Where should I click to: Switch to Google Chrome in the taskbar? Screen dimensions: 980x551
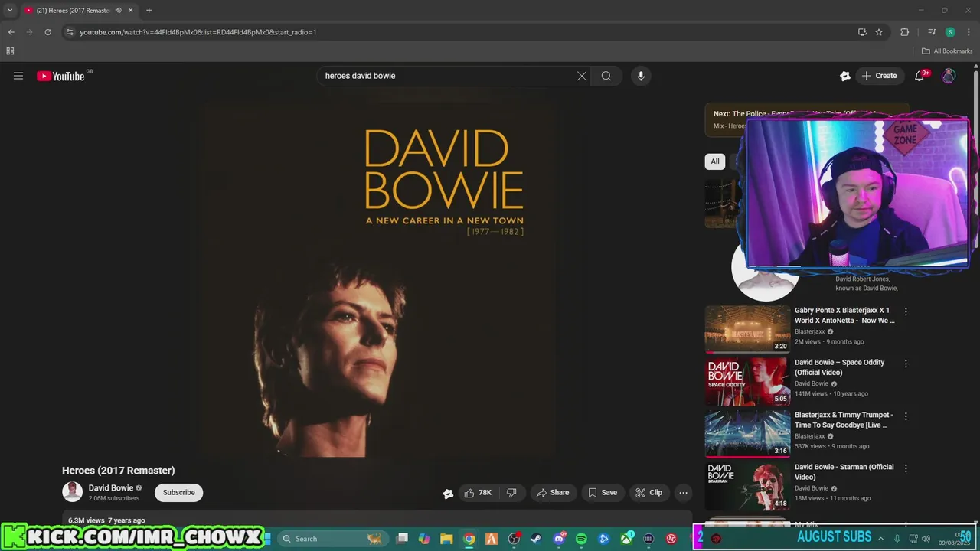pos(469,539)
